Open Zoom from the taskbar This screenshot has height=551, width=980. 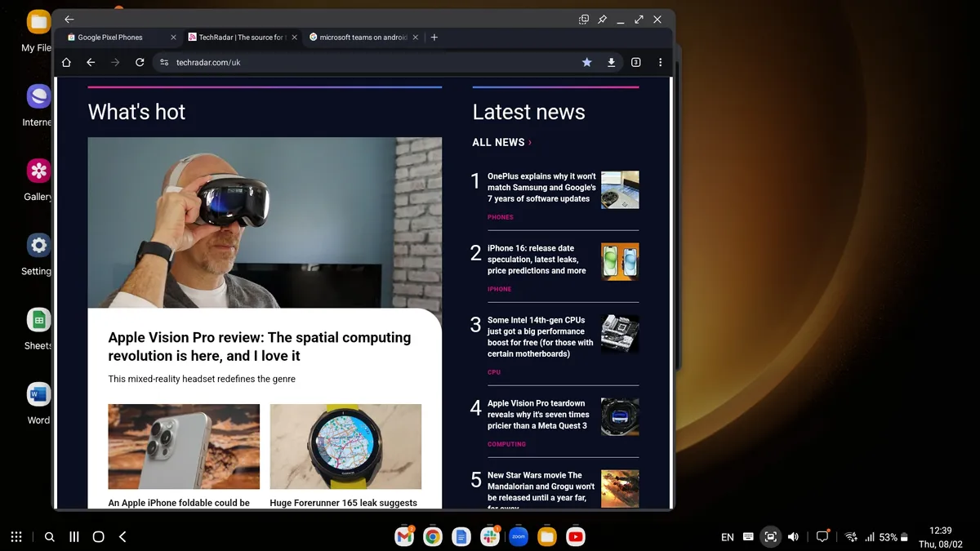pos(519,536)
